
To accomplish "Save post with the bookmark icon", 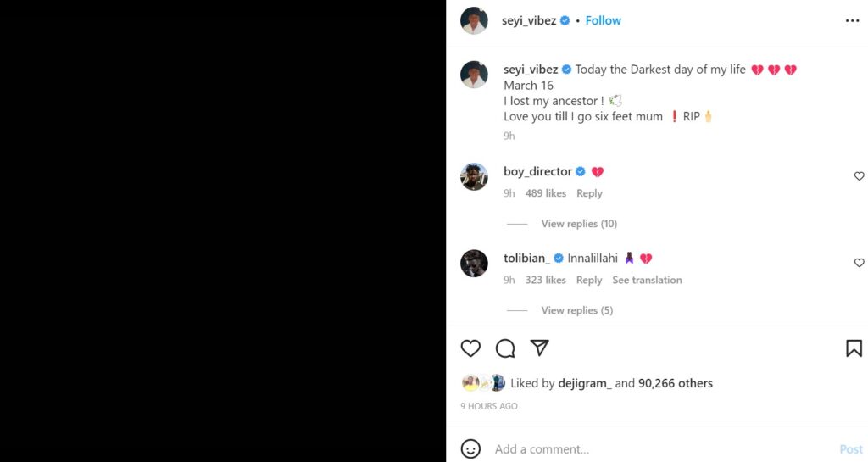I will (x=854, y=348).
